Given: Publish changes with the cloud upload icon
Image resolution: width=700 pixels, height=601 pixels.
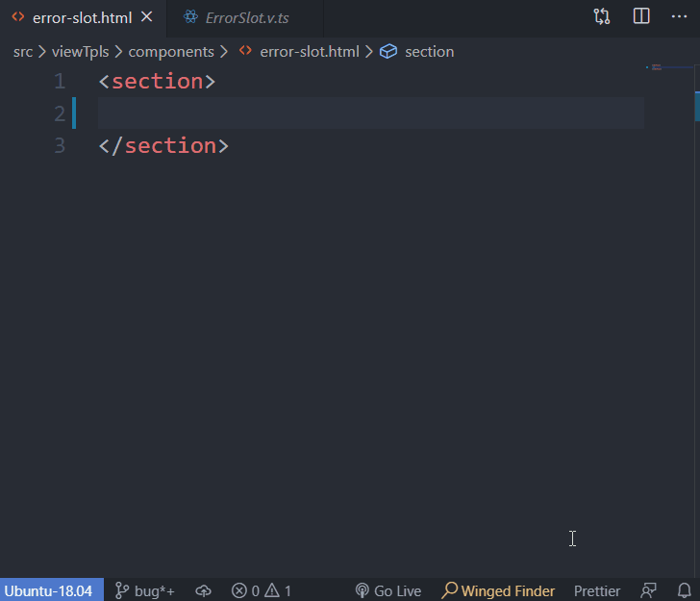Looking at the screenshot, I should tap(204, 591).
